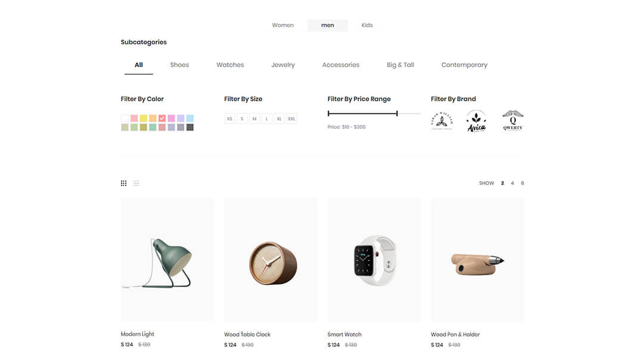Pick the dark gray color swatch
The height and width of the screenshot is (363, 644).
pos(190,128)
